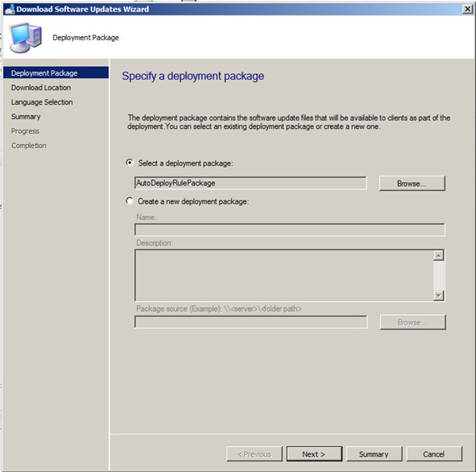Jump to the Summary step in sidebar
This screenshot has height=472, width=476.
pyautogui.click(x=26, y=117)
